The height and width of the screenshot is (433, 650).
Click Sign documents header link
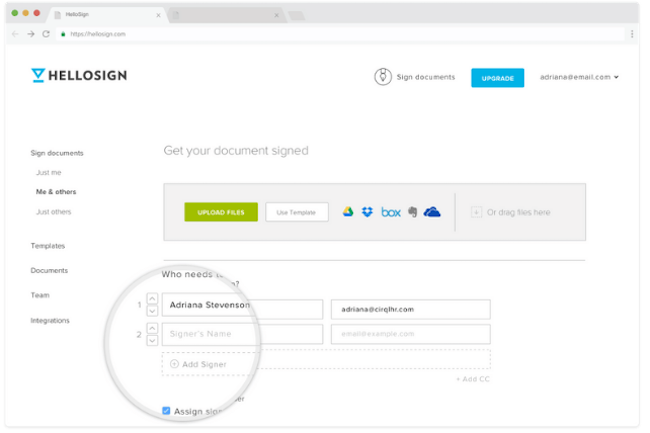pos(426,77)
